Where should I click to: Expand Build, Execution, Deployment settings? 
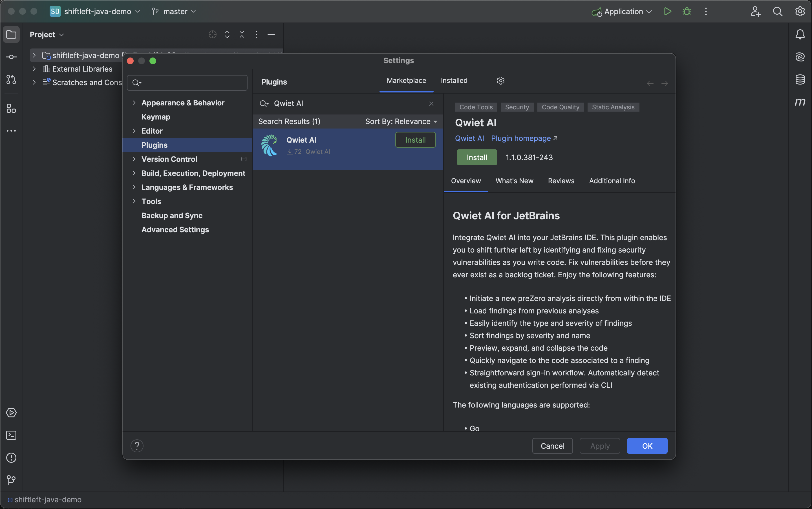(134, 173)
